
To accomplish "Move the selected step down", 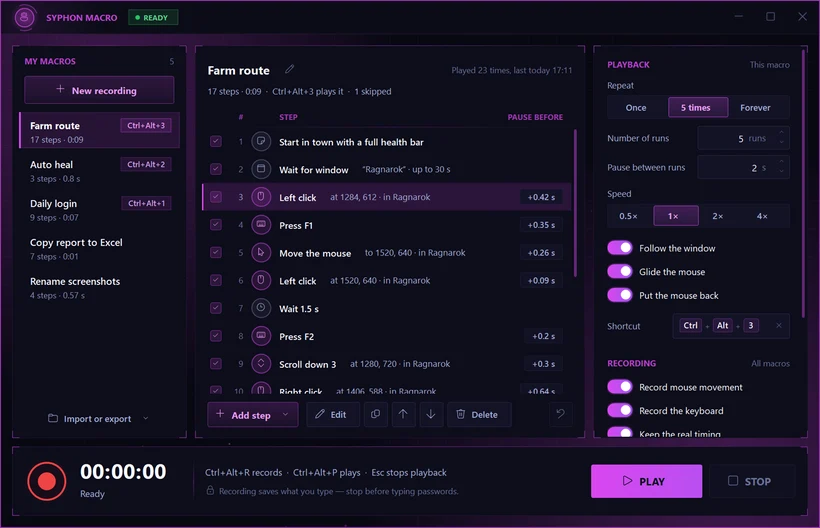I will (431, 415).
